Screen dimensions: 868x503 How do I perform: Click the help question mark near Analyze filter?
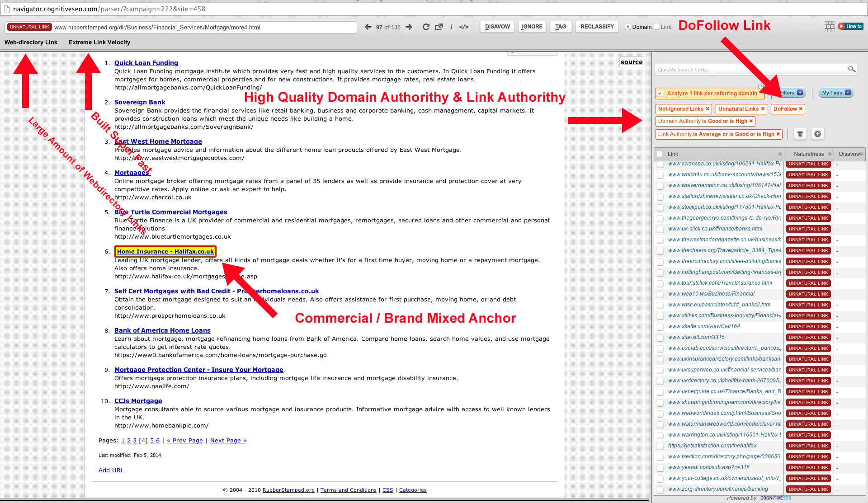[761, 86]
